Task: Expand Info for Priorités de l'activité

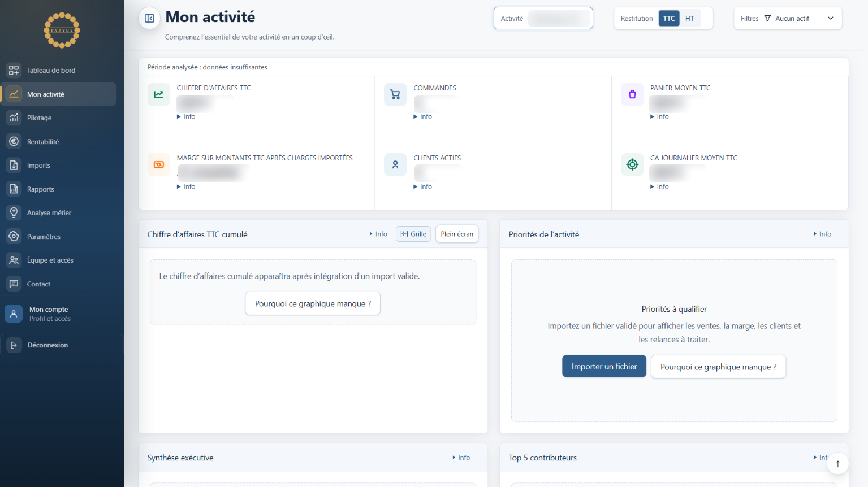Action: point(822,234)
